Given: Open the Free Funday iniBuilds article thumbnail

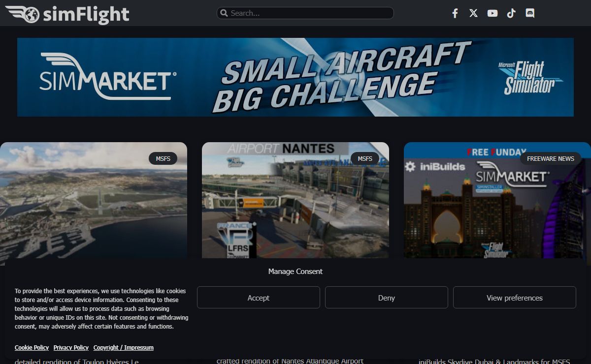Looking at the screenshot, I should 497,200.
